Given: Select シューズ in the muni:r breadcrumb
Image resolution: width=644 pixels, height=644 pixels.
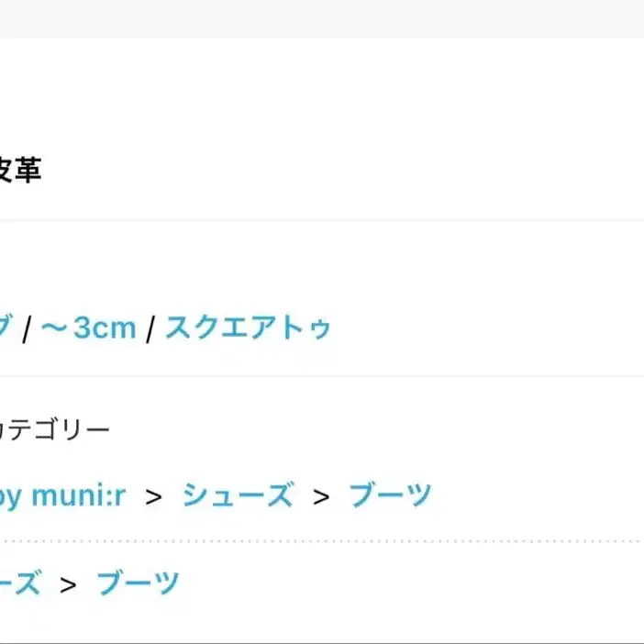Looking at the screenshot, I should [x=238, y=496].
